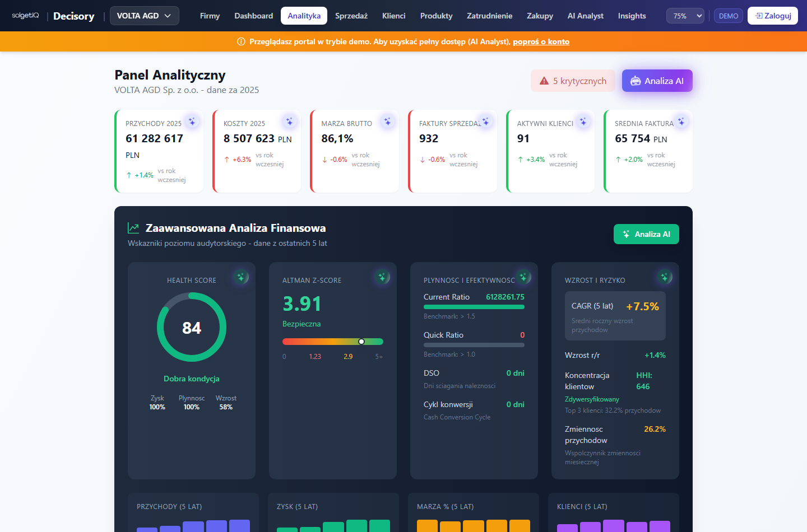
Task: Click AI sparkle icon on Wzrost i Ryzyko panel
Action: tap(665, 277)
